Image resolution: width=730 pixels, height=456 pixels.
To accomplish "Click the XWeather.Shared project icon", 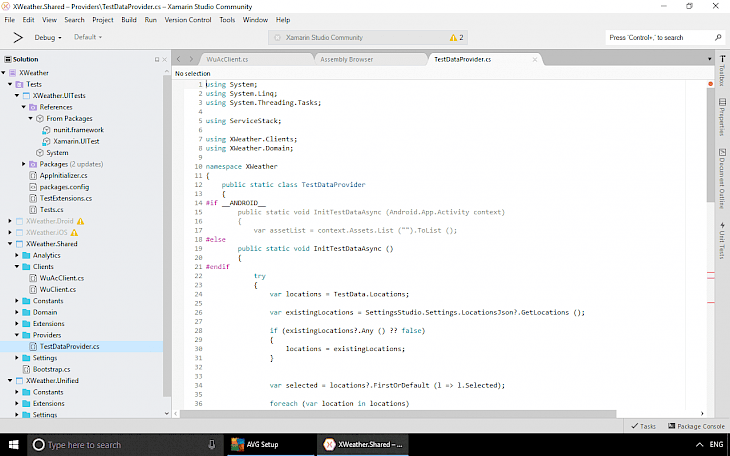I will [x=19, y=244].
